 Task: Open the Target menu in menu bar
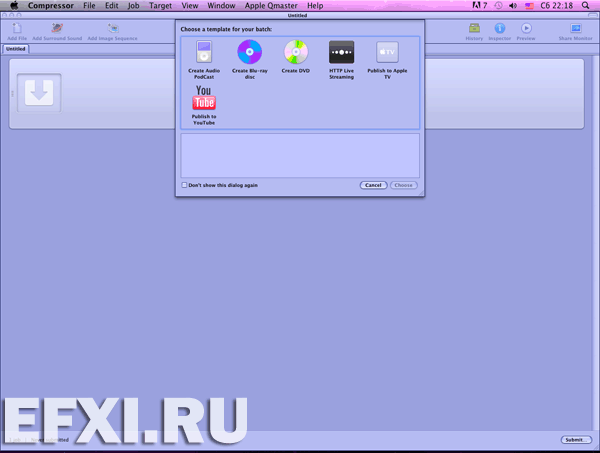coord(161,6)
